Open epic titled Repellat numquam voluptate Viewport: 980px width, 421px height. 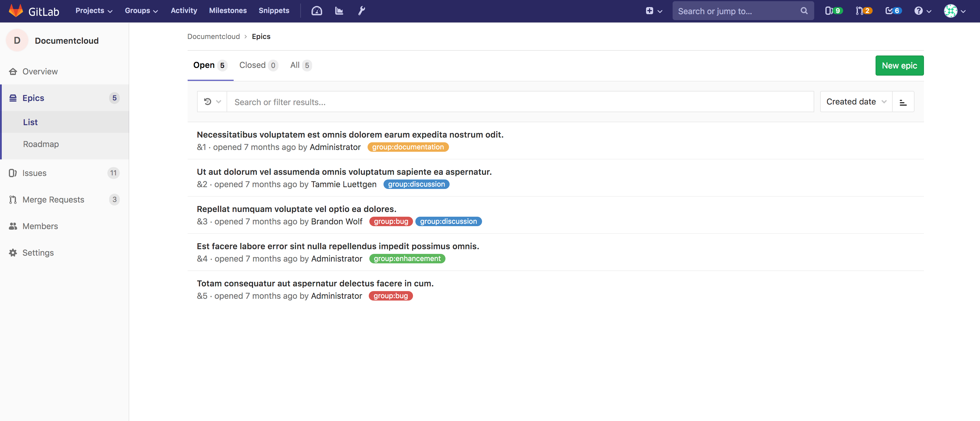[x=296, y=209]
